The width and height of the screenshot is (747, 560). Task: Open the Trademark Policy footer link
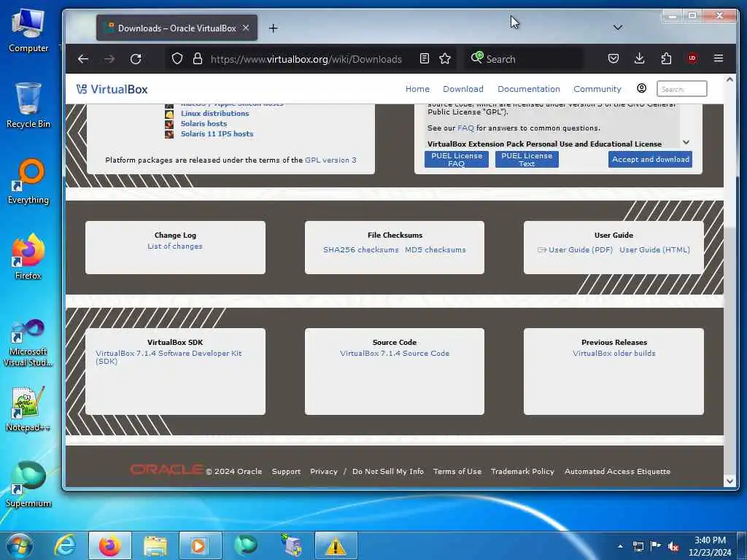522,472
